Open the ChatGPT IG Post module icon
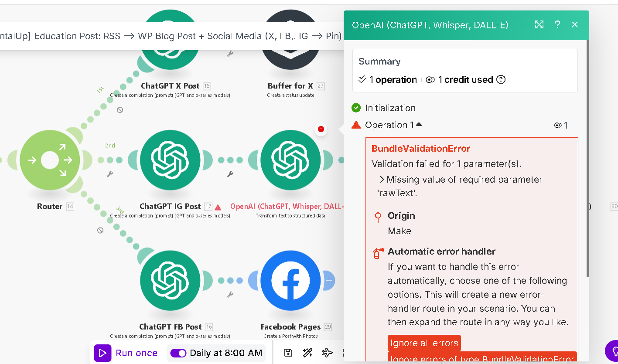 (170, 160)
